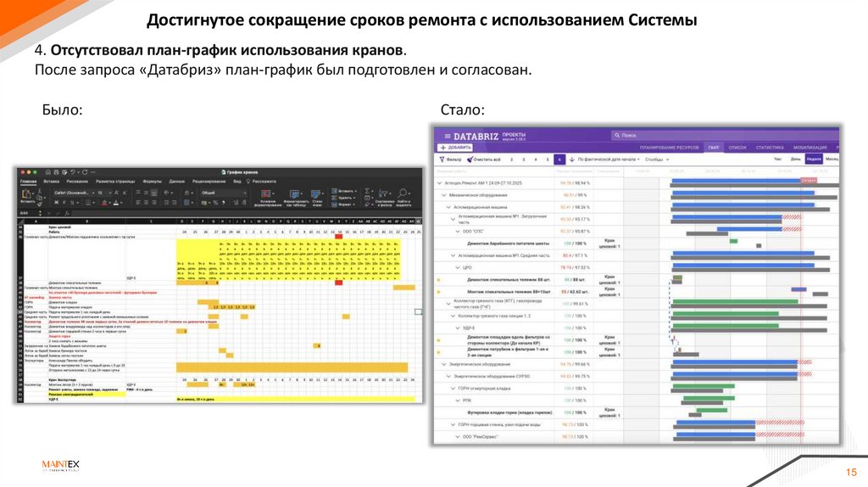
Task: Switch to Планирование ресурсов tab
Action: pyautogui.click(x=670, y=148)
